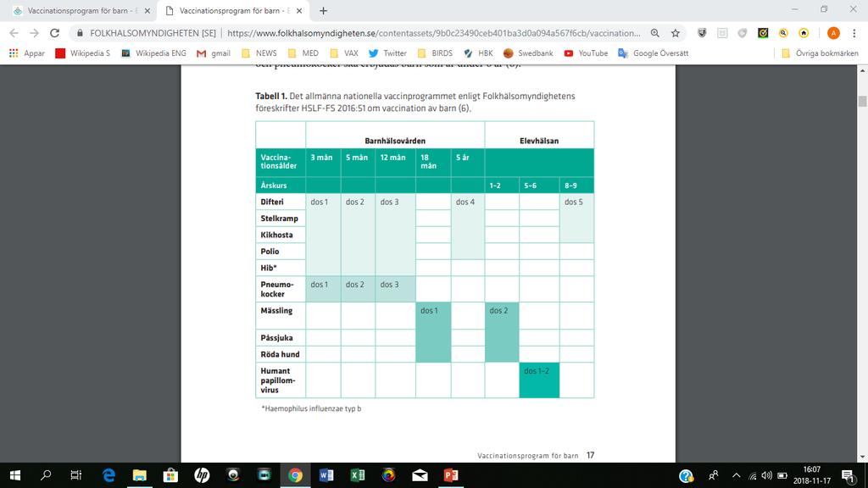Viewport: 868px width, 488px height.
Task: Open the MED bookmark folder
Action: click(x=303, y=53)
